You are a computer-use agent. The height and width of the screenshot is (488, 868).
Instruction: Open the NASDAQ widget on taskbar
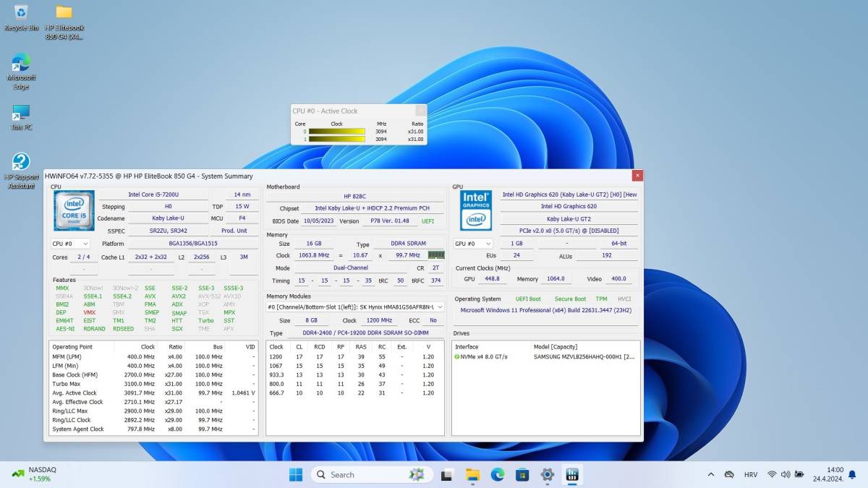(34, 474)
